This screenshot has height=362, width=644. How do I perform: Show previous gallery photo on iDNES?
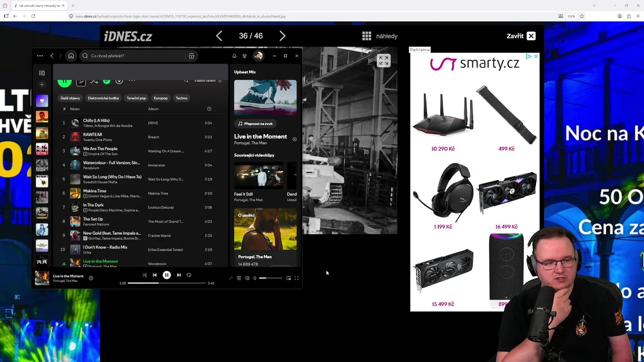point(219,36)
